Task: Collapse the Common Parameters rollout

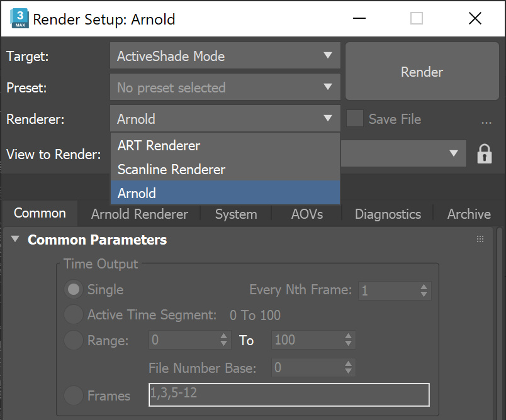Action: click(16, 240)
